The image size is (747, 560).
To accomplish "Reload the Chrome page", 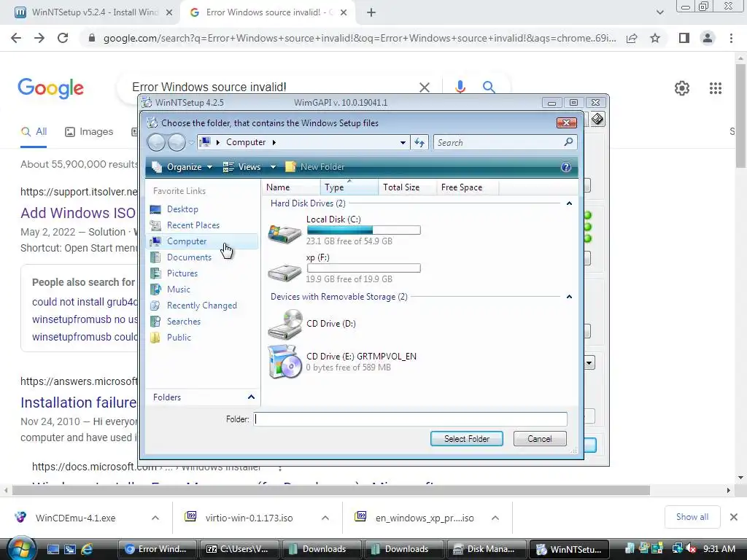I will pyautogui.click(x=63, y=38).
